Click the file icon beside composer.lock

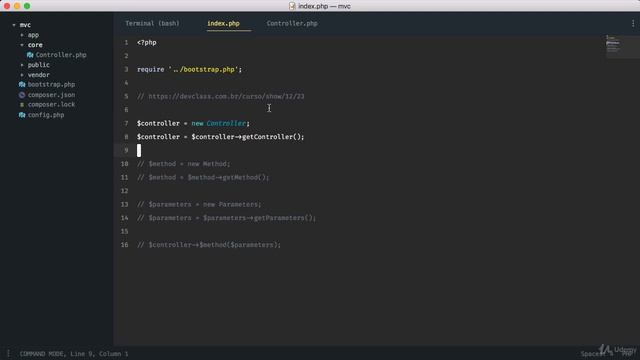coord(22,104)
